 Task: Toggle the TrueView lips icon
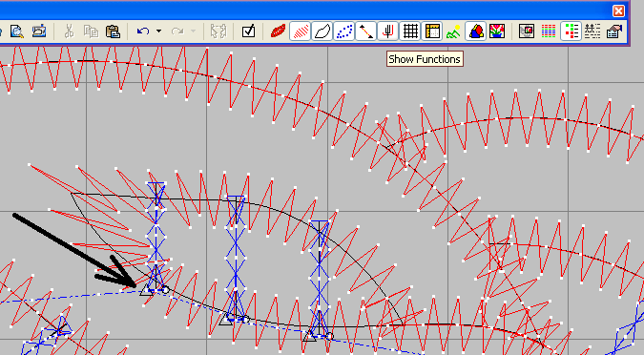(278, 31)
